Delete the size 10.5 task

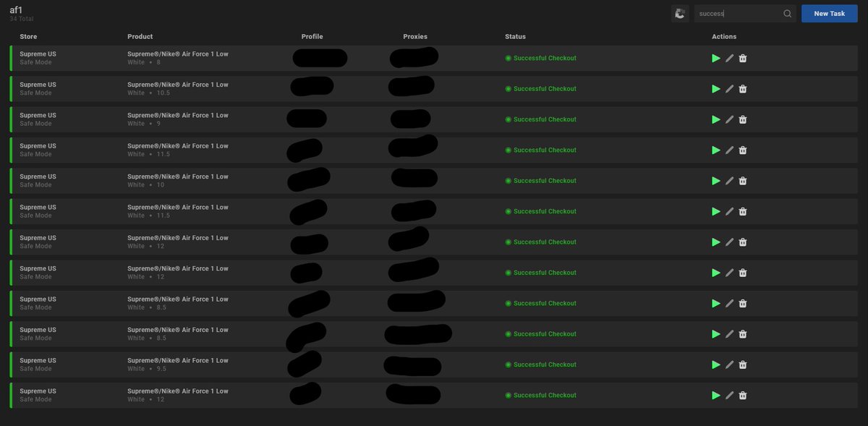743,89
